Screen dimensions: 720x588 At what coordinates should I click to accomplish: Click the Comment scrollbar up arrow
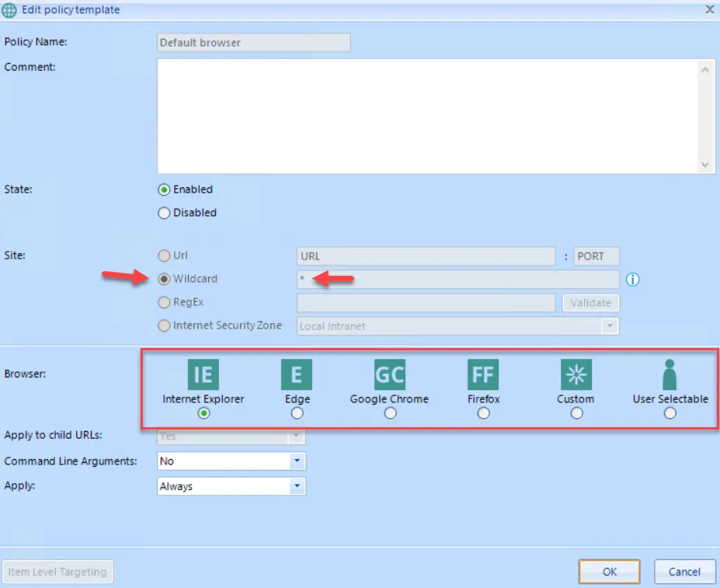pos(705,70)
